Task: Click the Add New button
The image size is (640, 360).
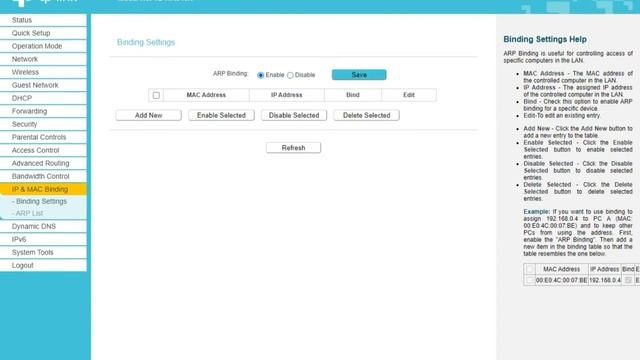Action: [x=149, y=116]
